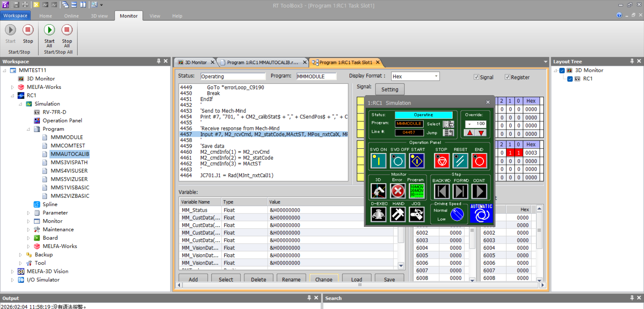This screenshot has height=309, width=644.
Task: Open the Error monitor in simulation panel
Action: click(397, 191)
